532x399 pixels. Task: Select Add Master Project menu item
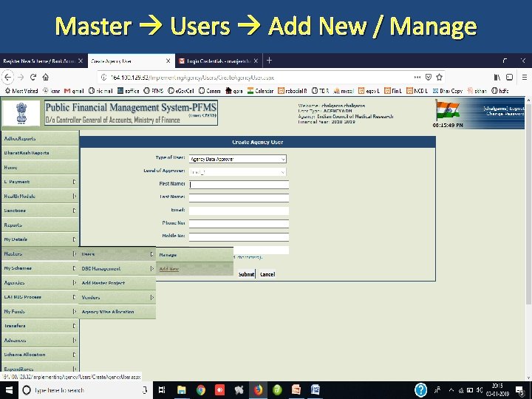[117, 283]
